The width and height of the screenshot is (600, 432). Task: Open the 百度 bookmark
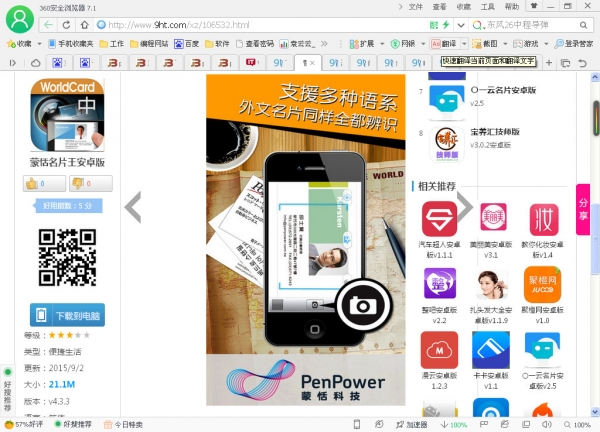click(x=186, y=44)
